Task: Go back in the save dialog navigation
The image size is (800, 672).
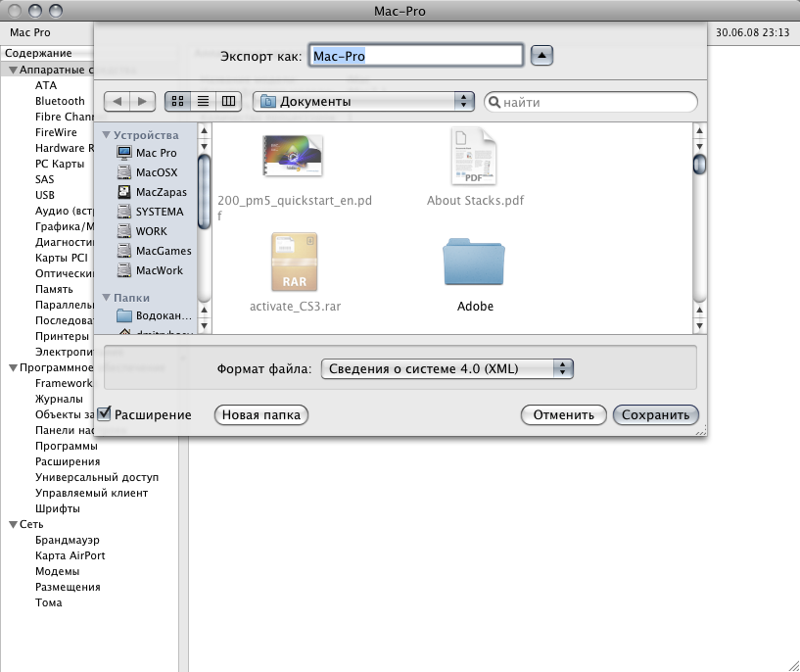Action: [117, 101]
